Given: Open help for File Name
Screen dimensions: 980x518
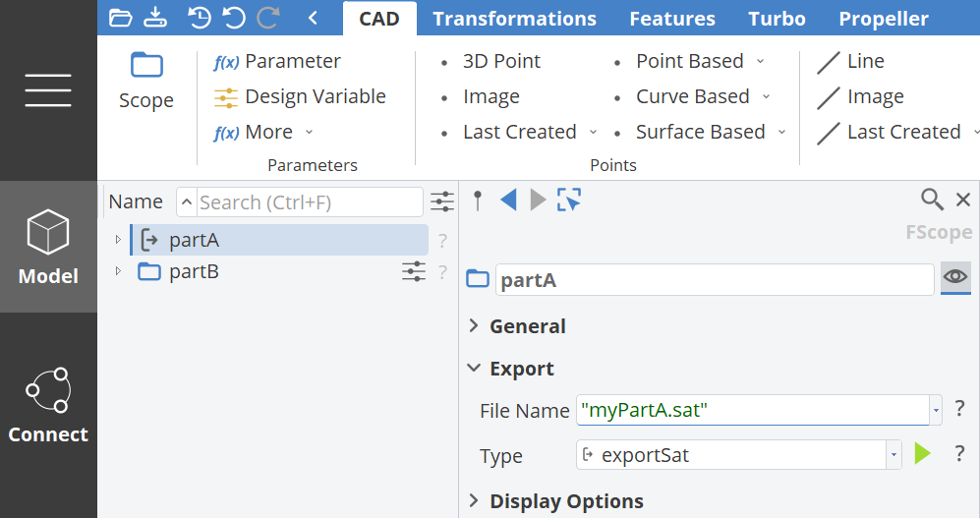Looking at the screenshot, I should click(x=960, y=409).
